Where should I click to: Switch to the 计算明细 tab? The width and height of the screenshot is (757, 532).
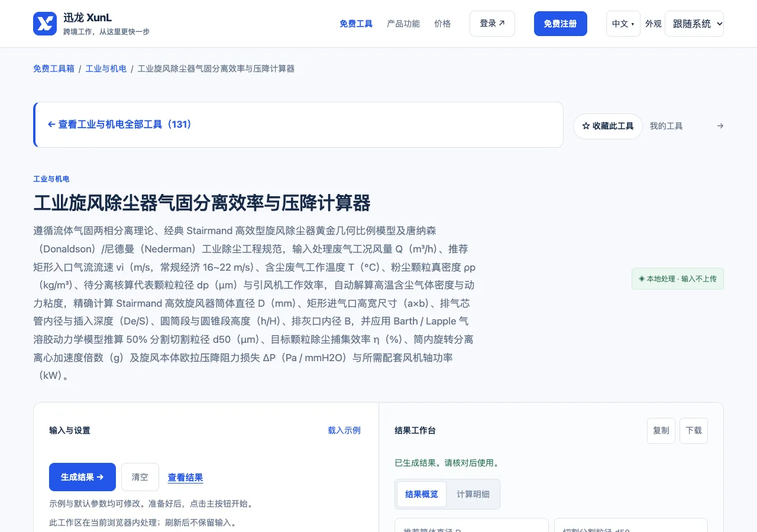[473, 494]
